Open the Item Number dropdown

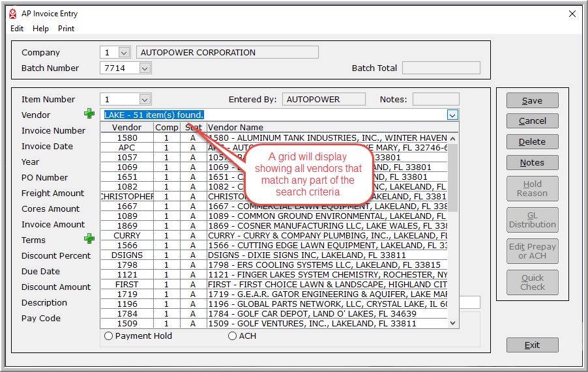click(145, 100)
